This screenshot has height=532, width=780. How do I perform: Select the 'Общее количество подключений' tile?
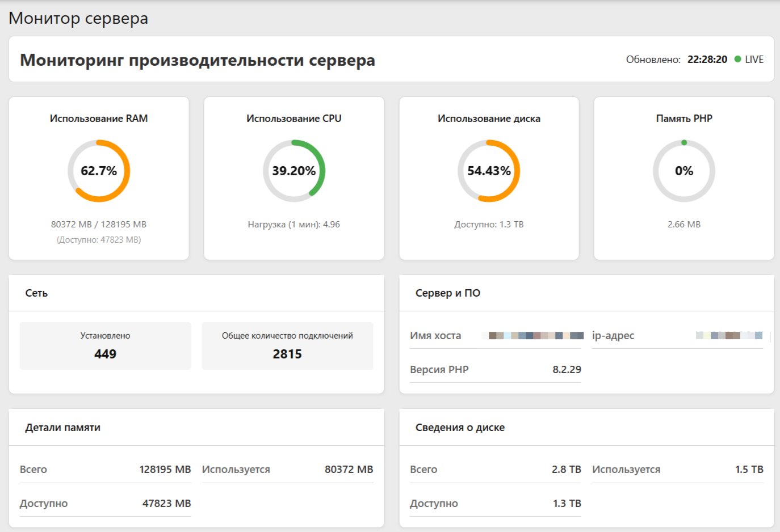tap(287, 346)
